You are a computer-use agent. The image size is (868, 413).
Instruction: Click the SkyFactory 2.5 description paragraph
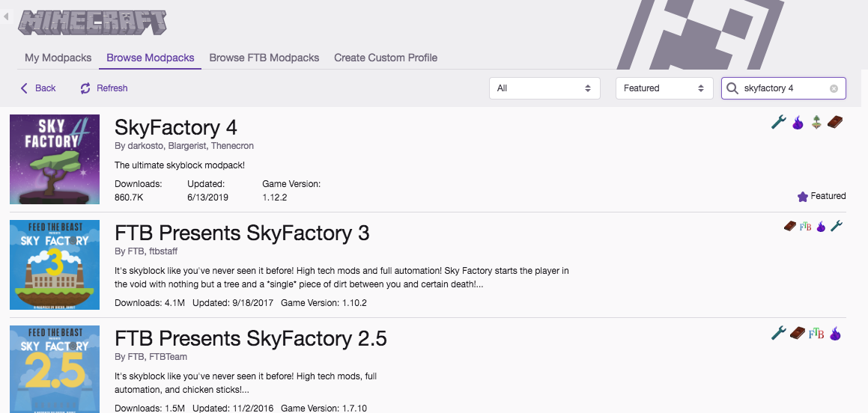pyautogui.click(x=246, y=383)
